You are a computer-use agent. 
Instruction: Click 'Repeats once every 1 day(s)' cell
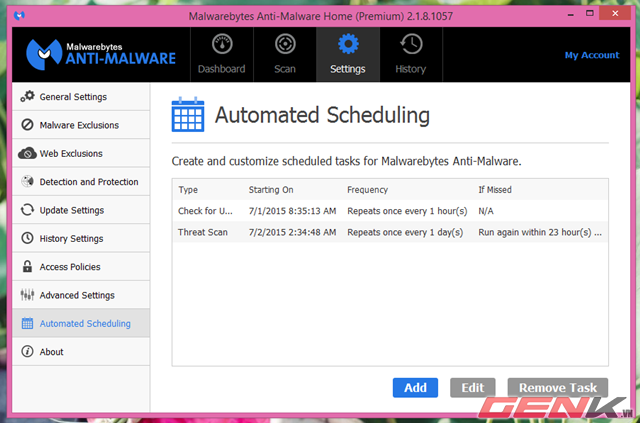pos(405,232)
